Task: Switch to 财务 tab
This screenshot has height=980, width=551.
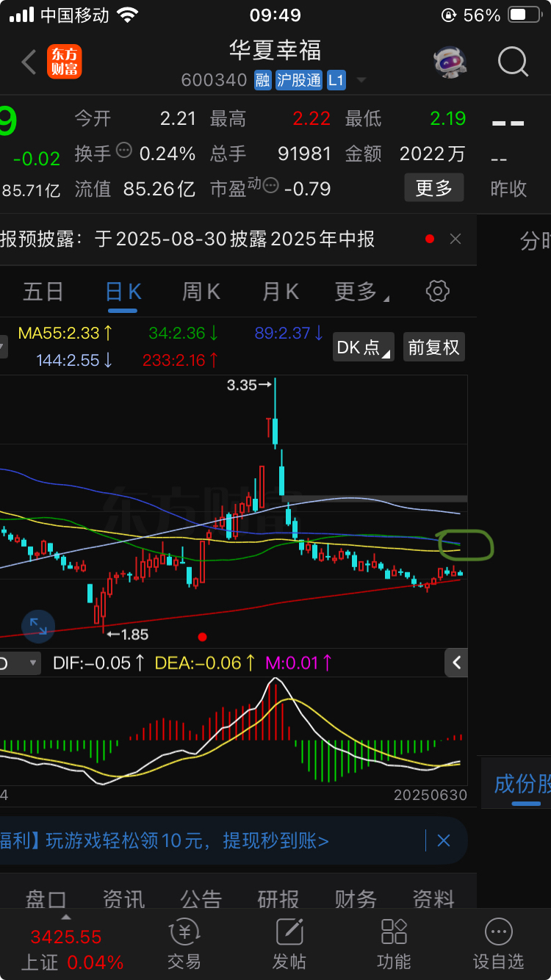Action: 356,899
